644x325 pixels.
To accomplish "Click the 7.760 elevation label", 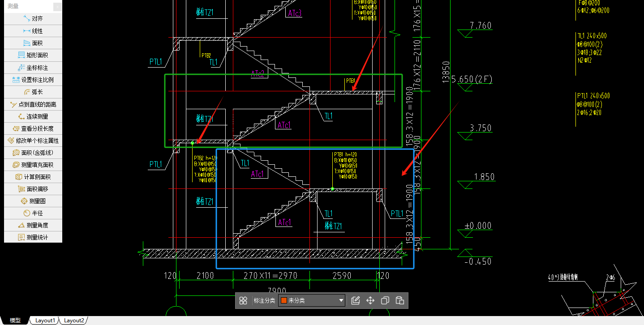I will [x=481, y=26].
